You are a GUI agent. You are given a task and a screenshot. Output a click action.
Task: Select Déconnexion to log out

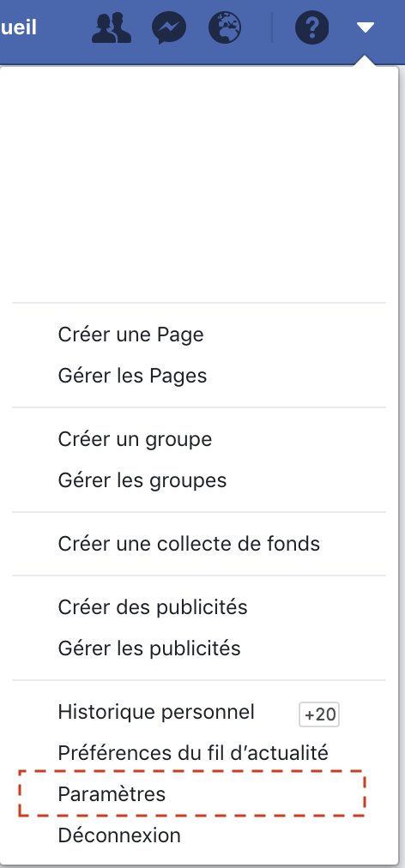(119, 835)
